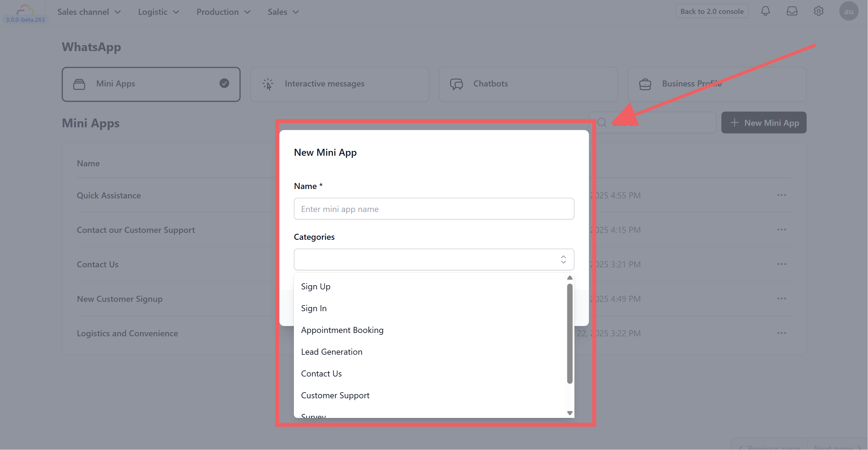Image resolution: width=868 pixels, height=450 pixels.
Task: Choose Sign In category
Action: (x=431, y=308)
